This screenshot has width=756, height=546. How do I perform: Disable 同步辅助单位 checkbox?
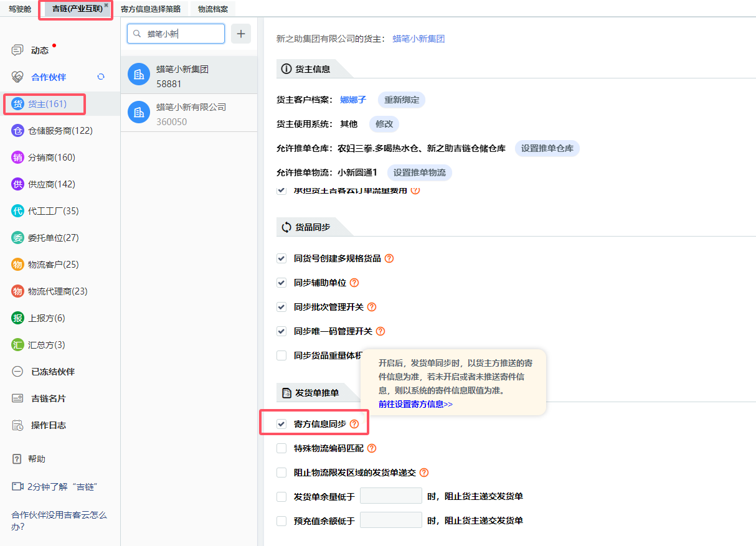tap(281, 283)
